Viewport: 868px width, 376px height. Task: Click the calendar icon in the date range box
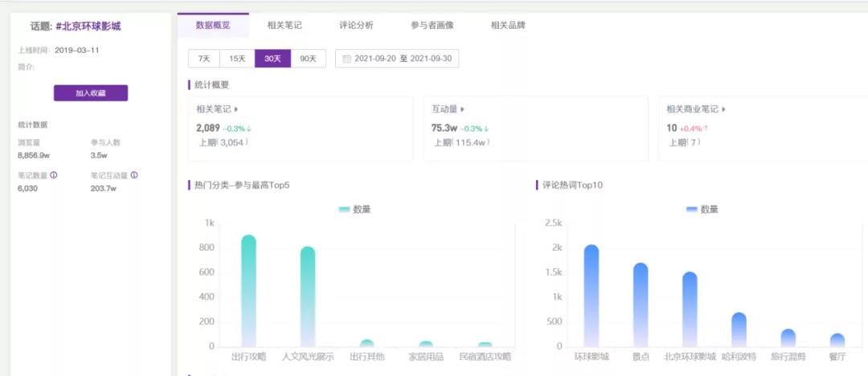pyautogui.click(x=346, y=59)
